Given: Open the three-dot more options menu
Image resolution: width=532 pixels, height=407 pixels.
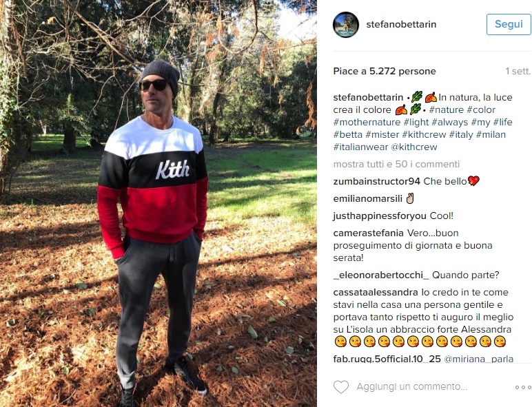Looking at the screenshot, I should (x=523, y=387).
